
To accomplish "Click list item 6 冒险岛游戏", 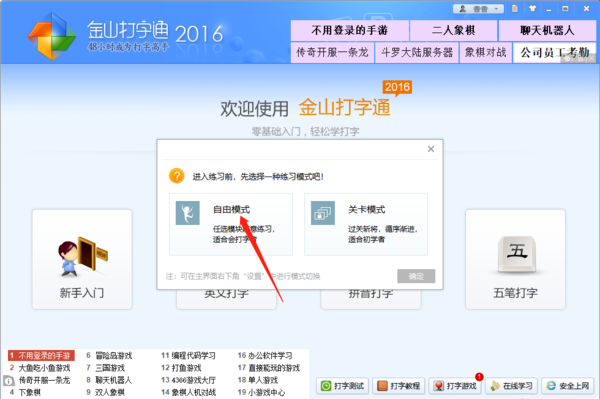I will click(109, 356).
